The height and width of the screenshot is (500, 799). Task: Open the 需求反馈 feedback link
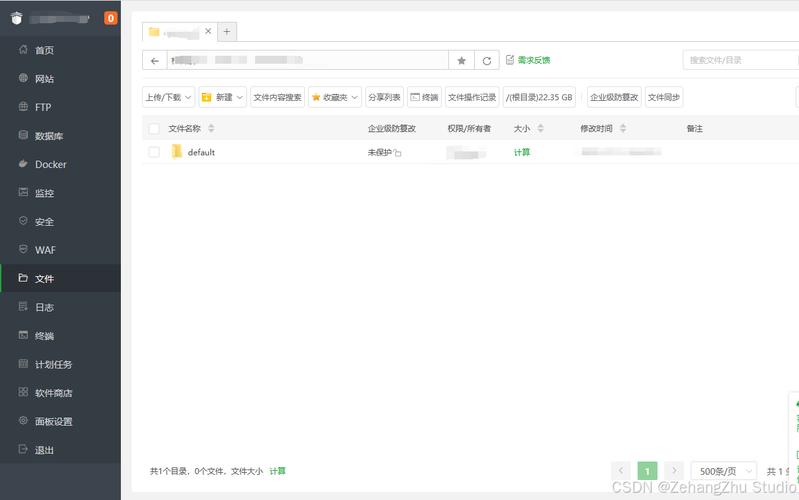pyautogui.click(x=528, y=60)
